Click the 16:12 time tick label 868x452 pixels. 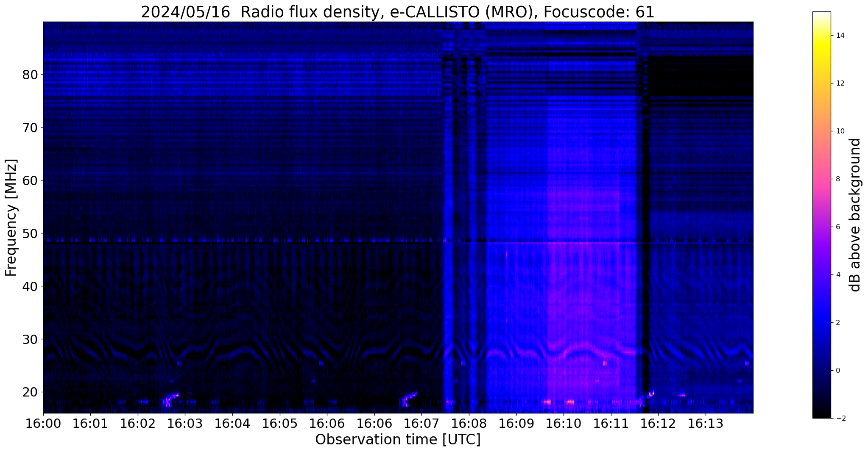(658, 423)
